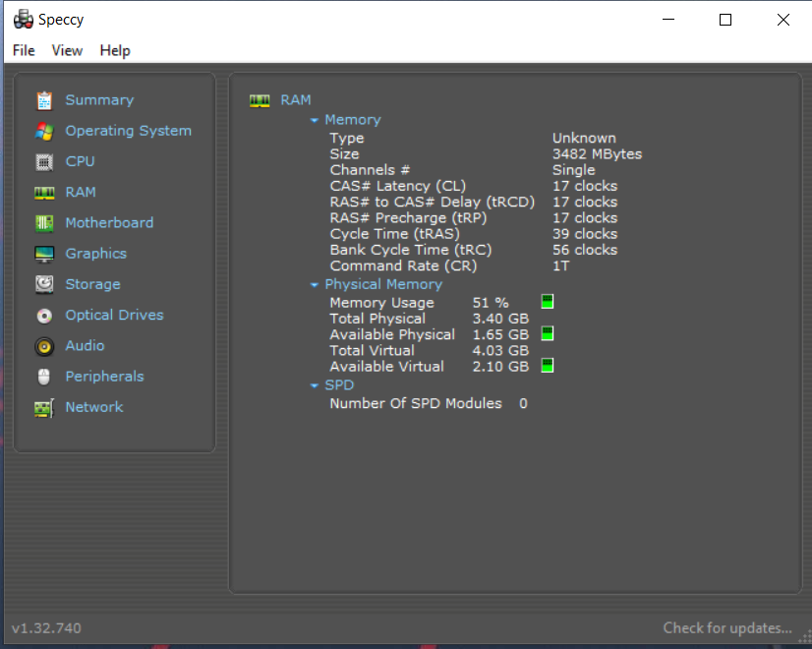Select the 56 clocks value
The width and height of the screenshot is (812, 649).
585,250
